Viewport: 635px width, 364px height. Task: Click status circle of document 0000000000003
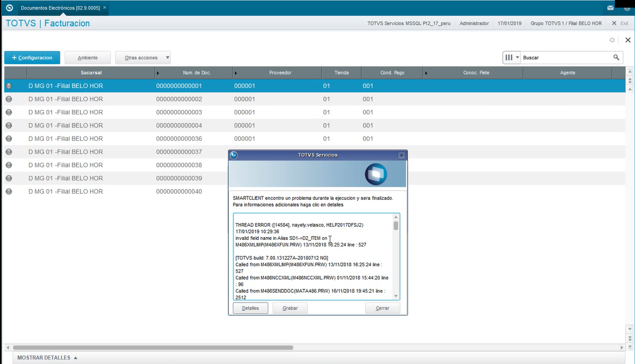click(9, 112)
